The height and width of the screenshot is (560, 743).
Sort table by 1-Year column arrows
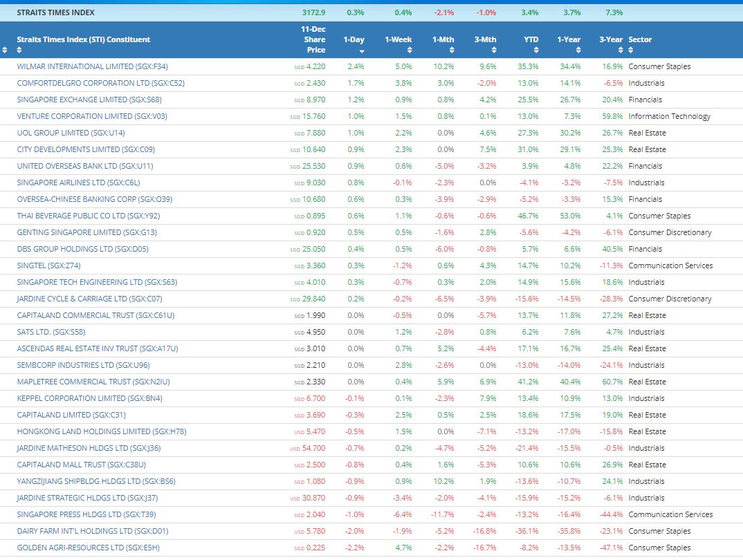(x=578, y=50)
